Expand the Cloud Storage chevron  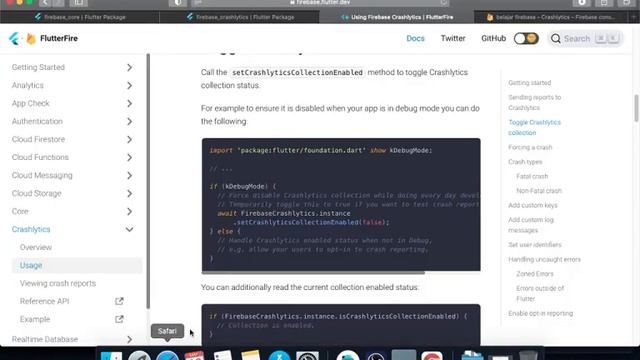tap(129, 193)
